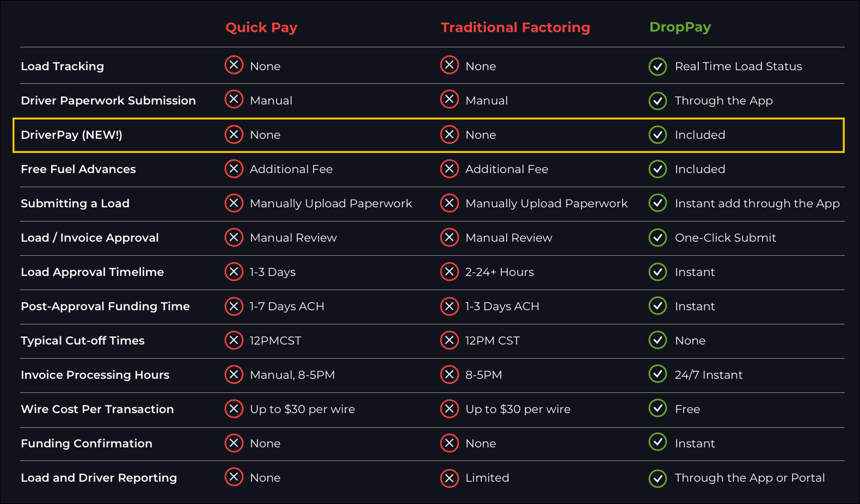This screenshot has height=504, width=860.
Task: Click the red X icon next to 2-24+ Hours
Action: pyautogui.click(x=450, y=272)
